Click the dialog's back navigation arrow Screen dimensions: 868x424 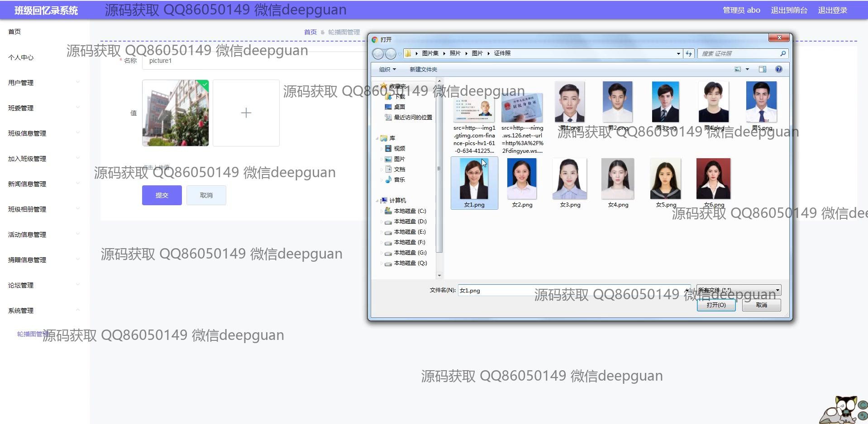(x=378, y=54)
